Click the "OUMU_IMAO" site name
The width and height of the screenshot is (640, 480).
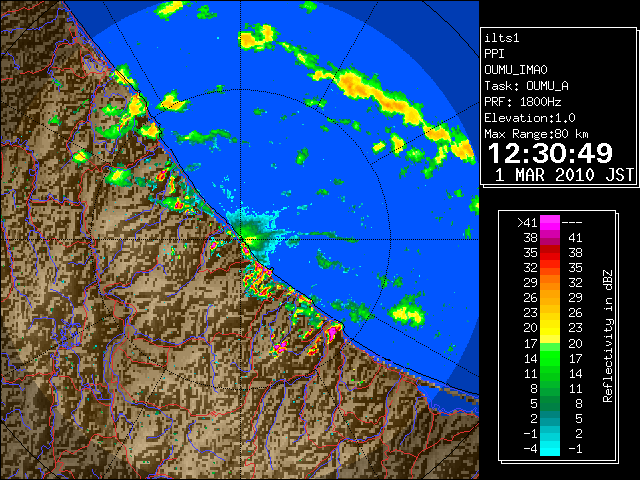click(516, 70)
